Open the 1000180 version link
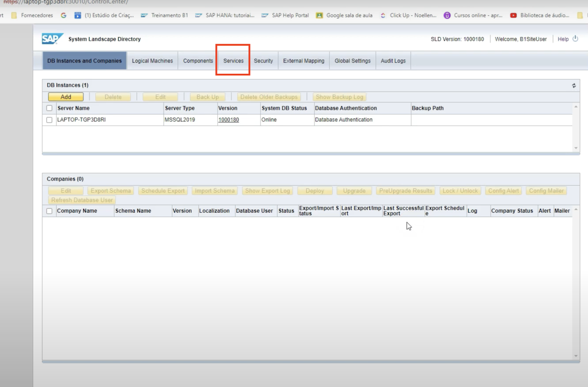 229,120
